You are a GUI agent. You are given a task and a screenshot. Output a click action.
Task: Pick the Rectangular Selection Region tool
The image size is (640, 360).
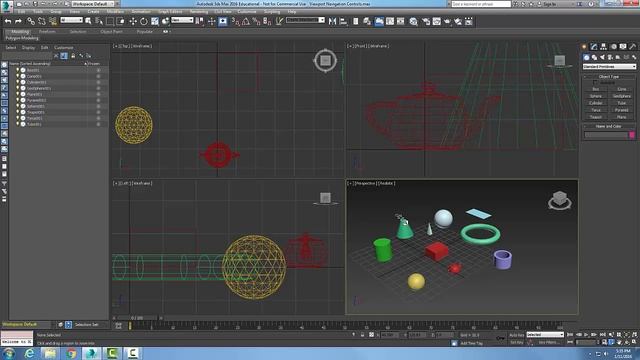110,21
